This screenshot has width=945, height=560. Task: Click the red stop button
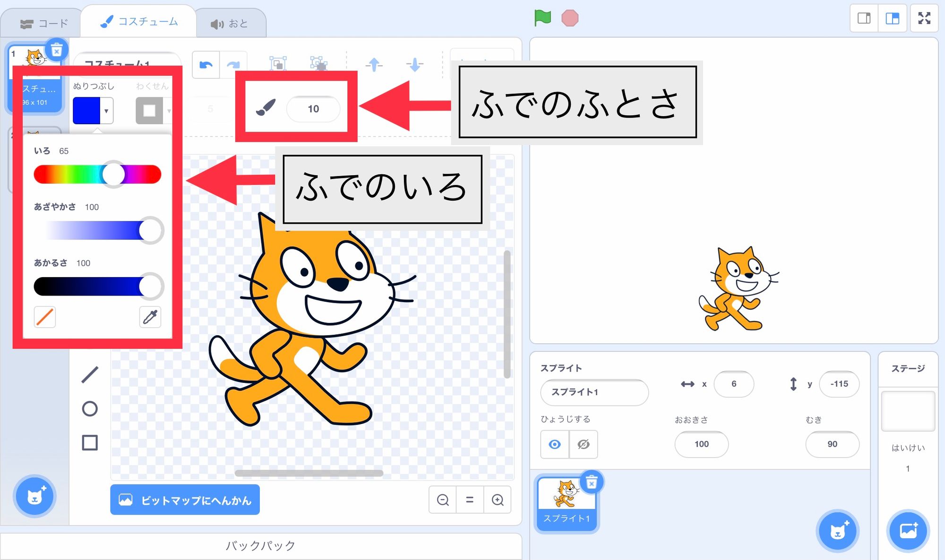tap(570, 18)
